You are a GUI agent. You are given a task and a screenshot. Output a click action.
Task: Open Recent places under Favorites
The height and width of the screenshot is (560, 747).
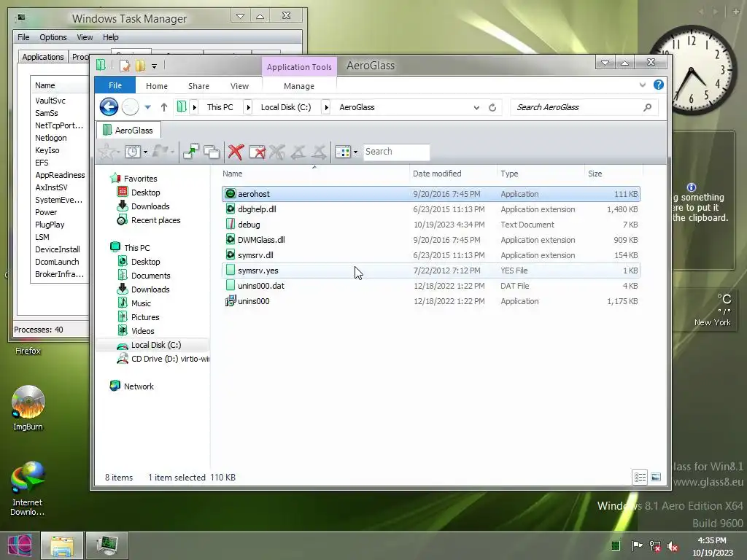[156, 220]
